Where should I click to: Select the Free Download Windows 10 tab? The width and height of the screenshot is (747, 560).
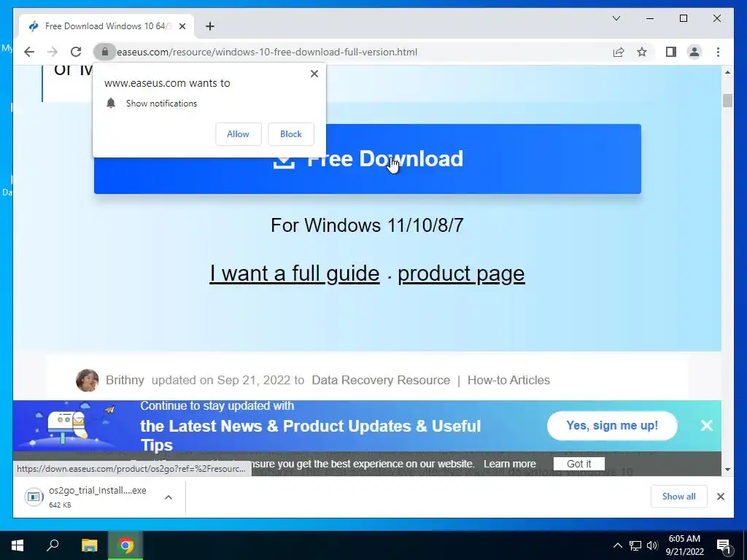(x=107, y=26)
